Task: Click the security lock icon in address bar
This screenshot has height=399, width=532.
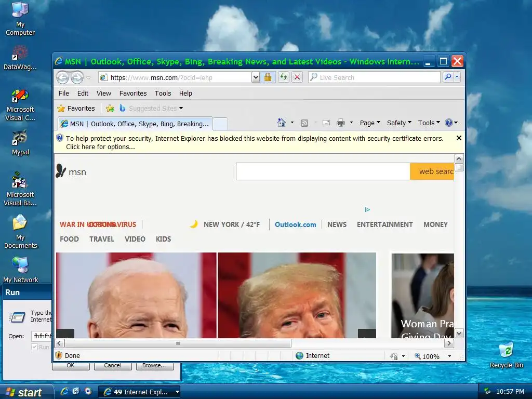Action: coord(268,77)
